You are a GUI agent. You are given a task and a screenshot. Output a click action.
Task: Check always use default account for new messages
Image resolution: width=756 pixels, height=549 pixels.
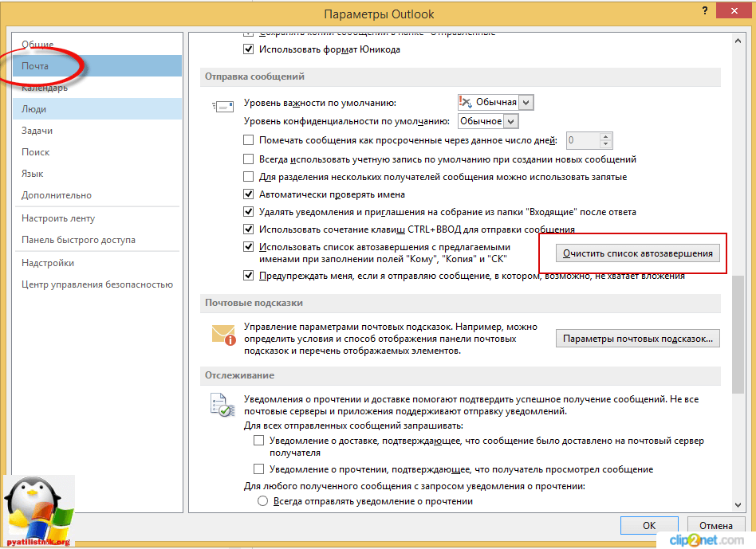coord(248,159)
